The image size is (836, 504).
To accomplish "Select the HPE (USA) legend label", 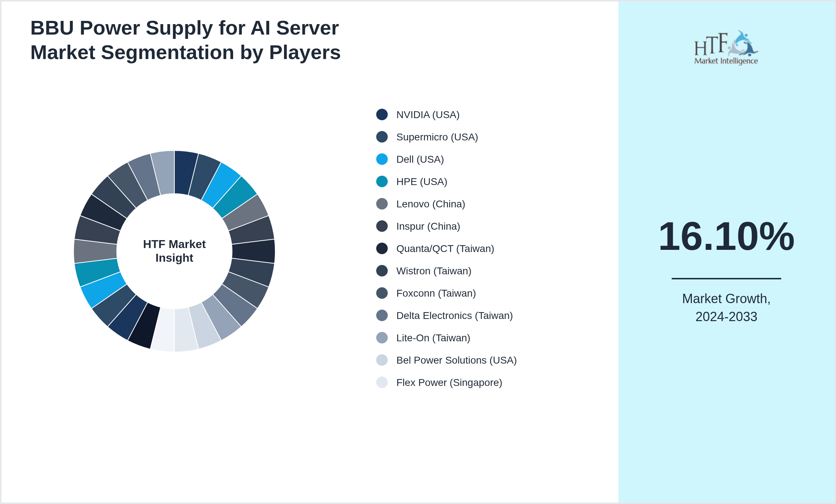I will click(422, 182).
